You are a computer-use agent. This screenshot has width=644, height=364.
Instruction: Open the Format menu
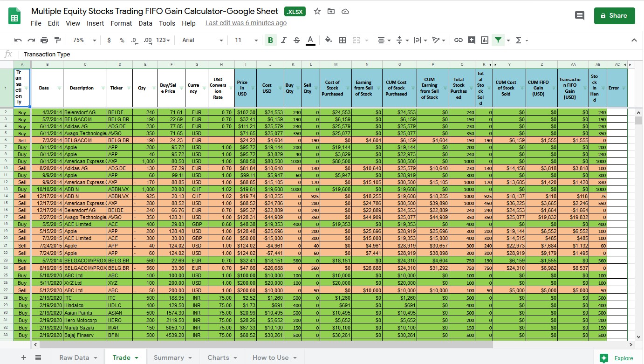pyautogui.click(x=121, y=23)
